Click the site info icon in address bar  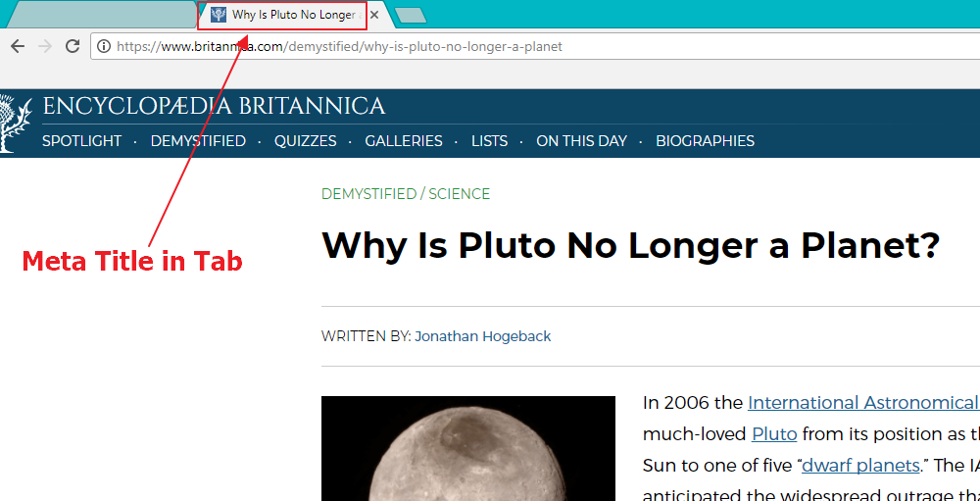(104, 46)
